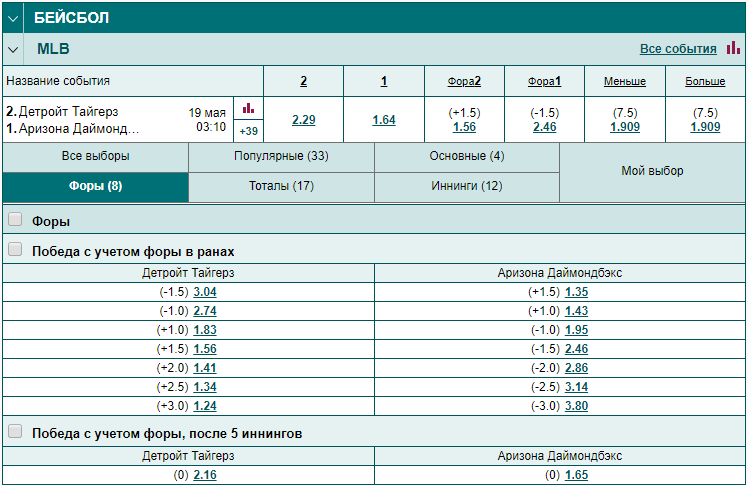Select Arizona (0) odds 1.65 after 5 innings

tap(576, 475)
